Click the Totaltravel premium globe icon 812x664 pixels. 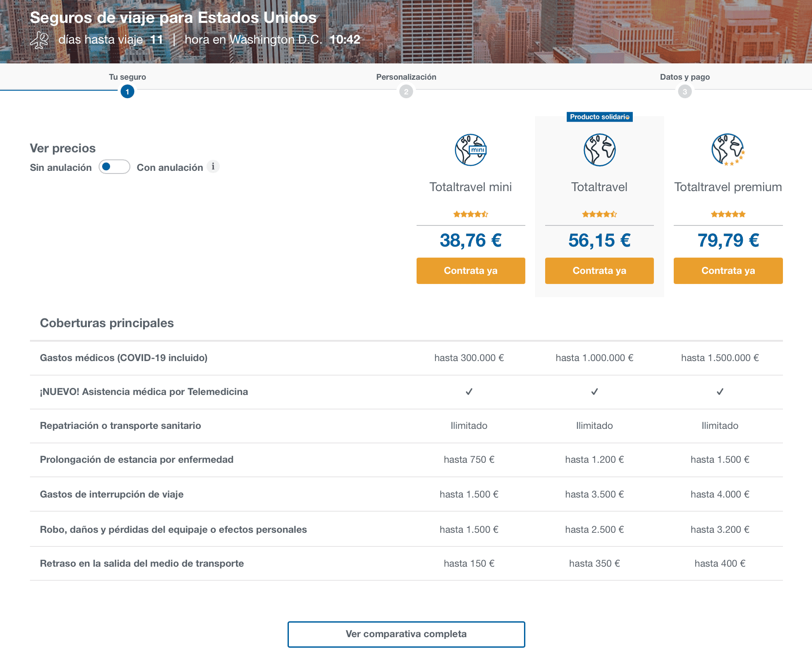pos(728,150)
